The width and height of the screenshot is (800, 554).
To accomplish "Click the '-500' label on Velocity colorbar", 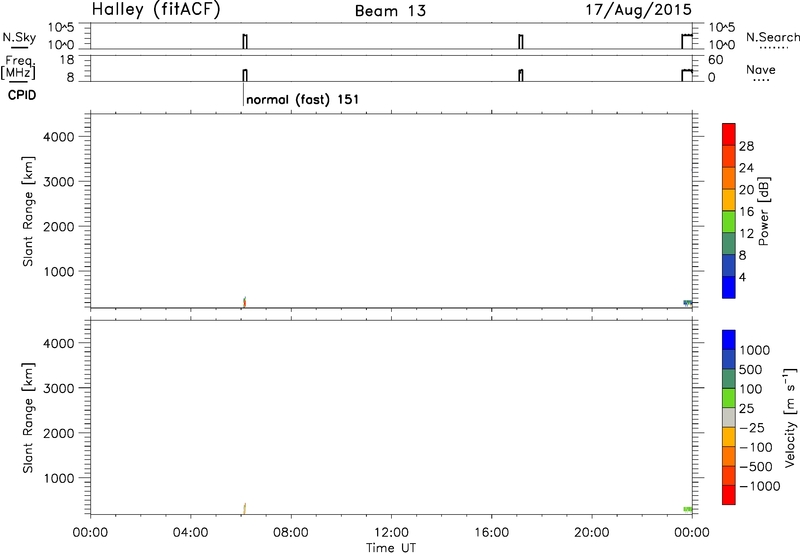I will (x=755, y=466).
